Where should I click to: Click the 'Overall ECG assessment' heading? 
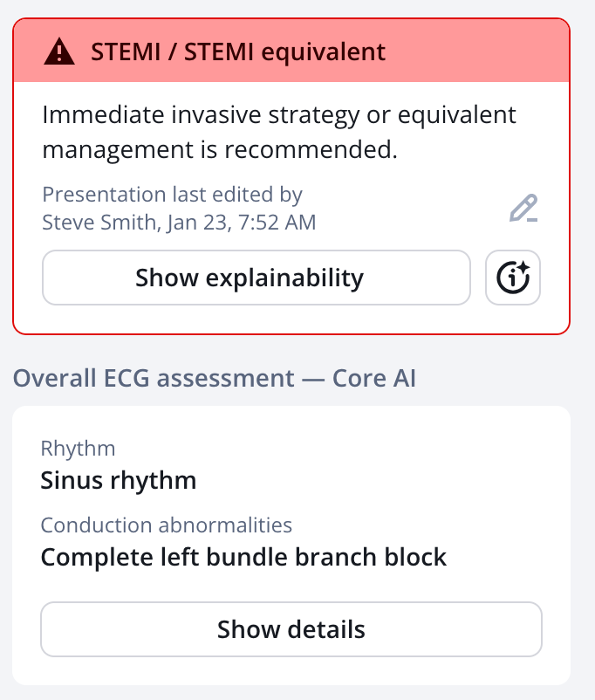click(x=154, y=379)
